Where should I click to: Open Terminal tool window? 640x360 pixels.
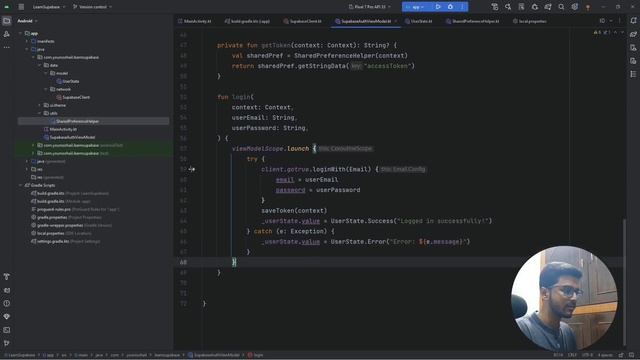pyautogui.click(x=7, y=330)
